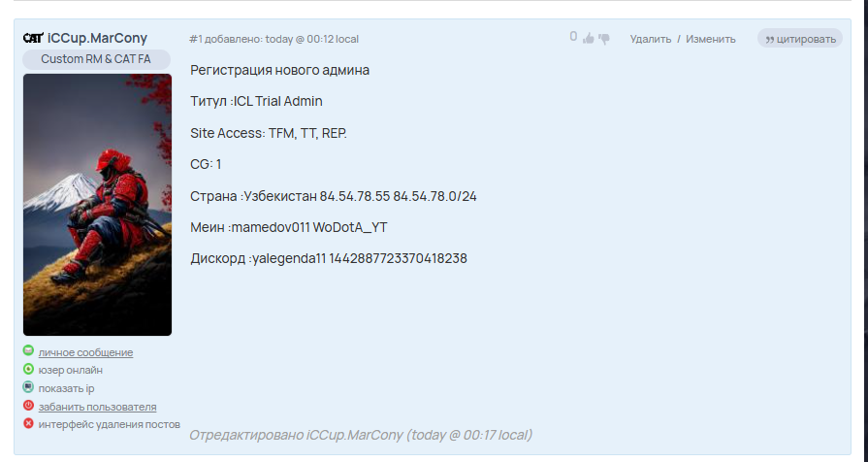Click the green private message envelope icon
868x462 pixels.
28,350
